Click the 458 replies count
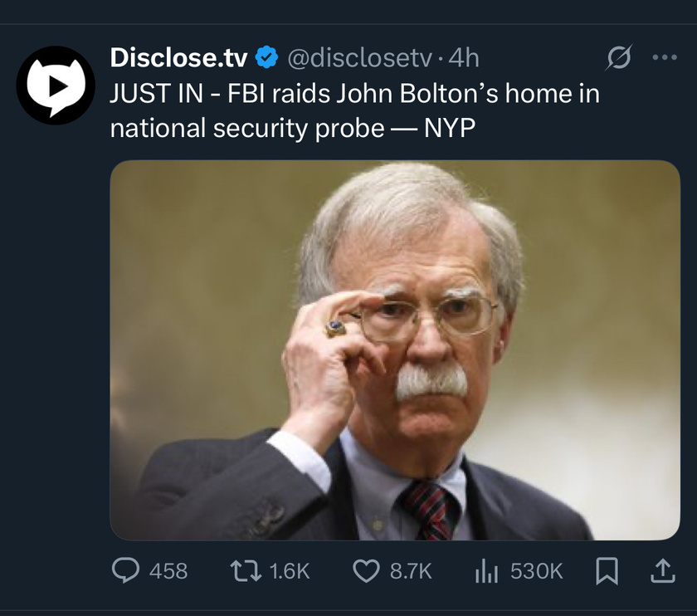The height and width of the screenshot is (616, 697). [x=168, y=571]
